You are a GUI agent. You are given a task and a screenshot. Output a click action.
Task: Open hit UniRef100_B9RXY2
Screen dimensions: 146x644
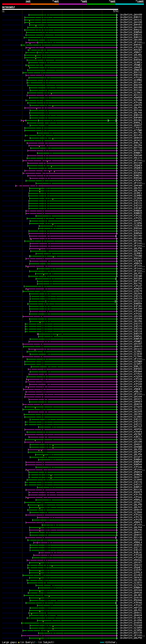pyautogui.click(x=131, y=17)
